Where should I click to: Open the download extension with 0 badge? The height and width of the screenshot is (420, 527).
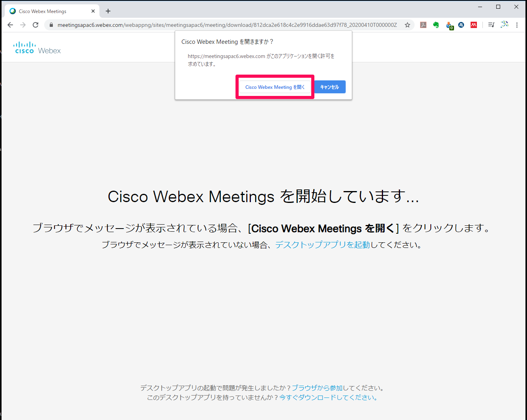pos(449,25)
